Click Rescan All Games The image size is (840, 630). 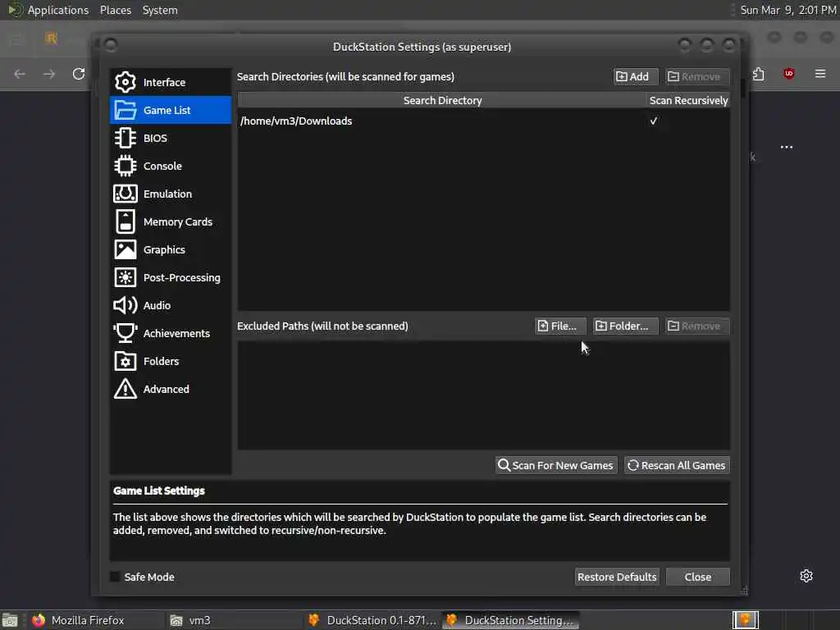(x=677, y=465)
